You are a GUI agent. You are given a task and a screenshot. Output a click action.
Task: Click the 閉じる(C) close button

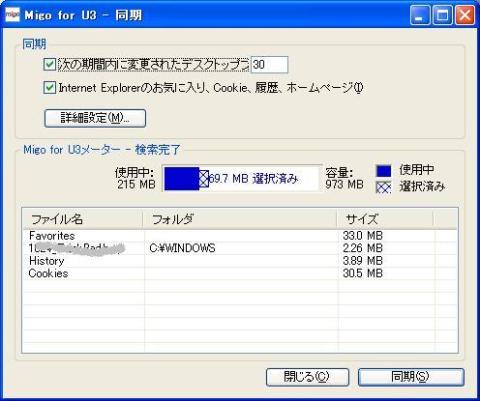(x=307, y=377)
